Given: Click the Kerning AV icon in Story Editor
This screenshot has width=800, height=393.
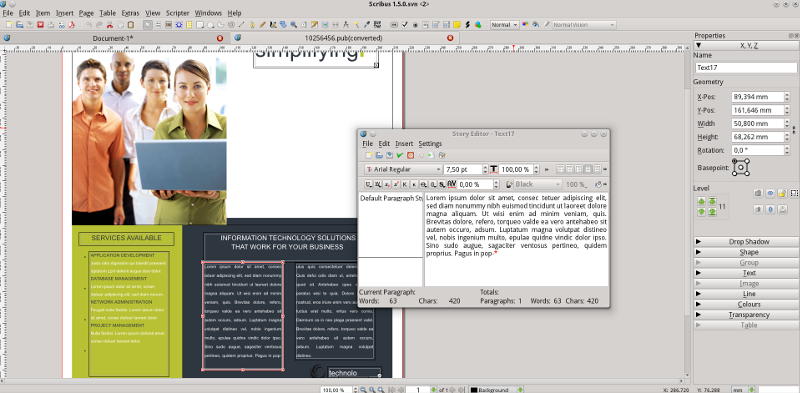Looking at the screenshot, I should (x=452, y=184).
